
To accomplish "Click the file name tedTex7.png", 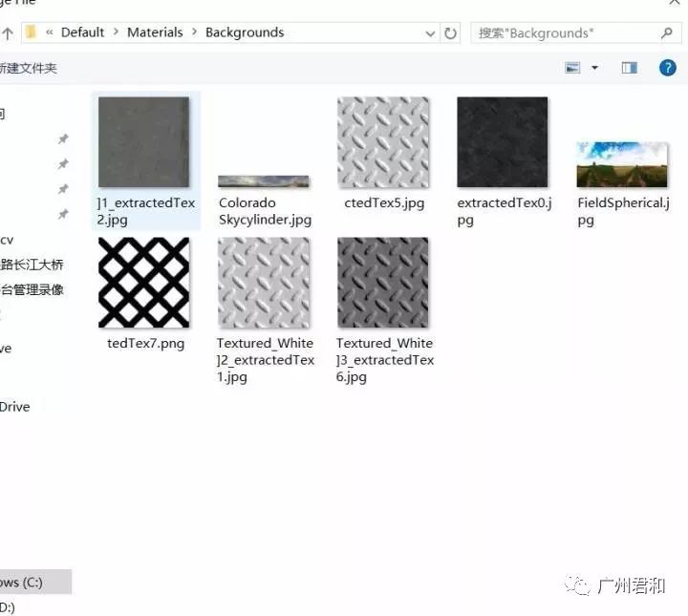I will (145, 343).
